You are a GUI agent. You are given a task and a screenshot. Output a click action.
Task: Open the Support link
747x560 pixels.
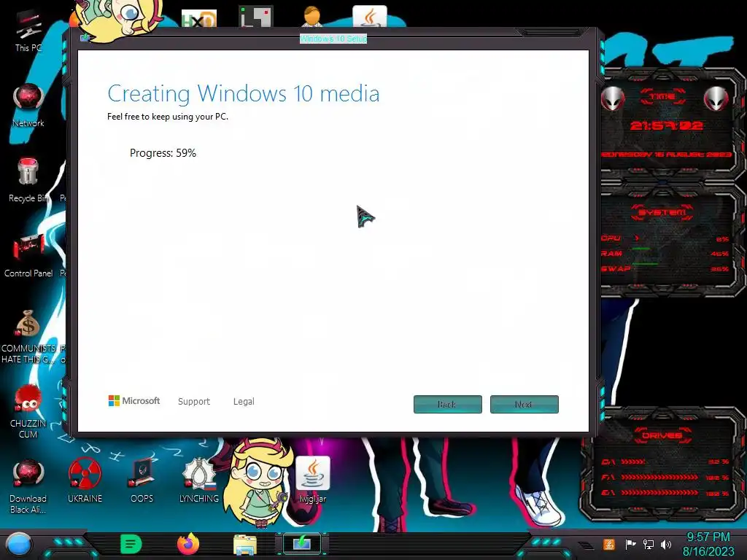pyautogui.click(x=194, y=402)
